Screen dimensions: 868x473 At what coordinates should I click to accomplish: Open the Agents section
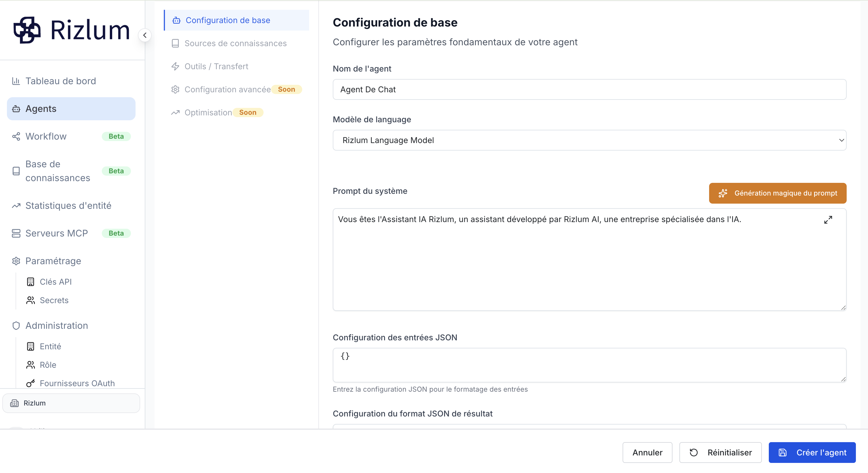(71, 109)
